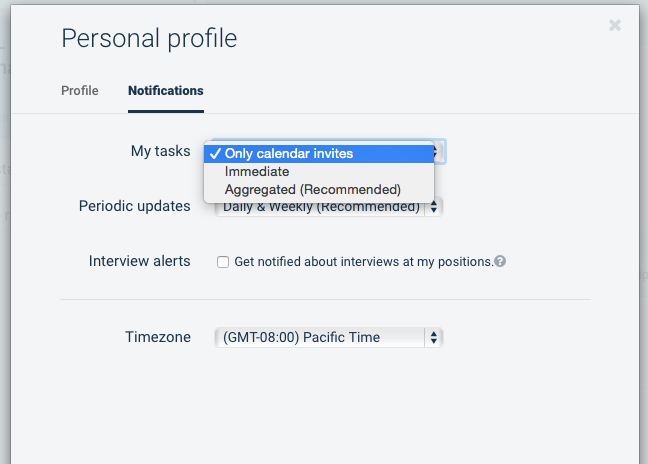Select the Notifications tab

(165, 91)
